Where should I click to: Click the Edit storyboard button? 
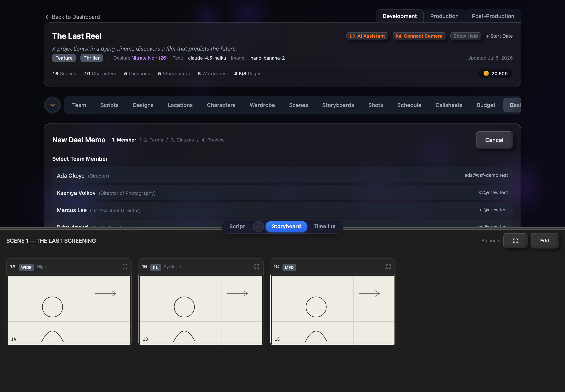544,241
